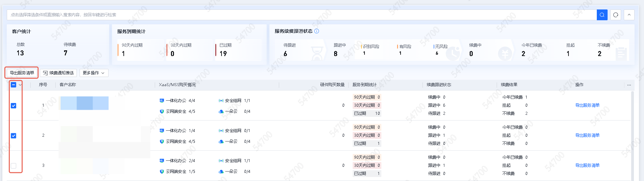Expand the 更多操作 dropdown
Image resolution: width=644 pixels, height=181 pixels.
pyautogui.click(x=94, y=73)
